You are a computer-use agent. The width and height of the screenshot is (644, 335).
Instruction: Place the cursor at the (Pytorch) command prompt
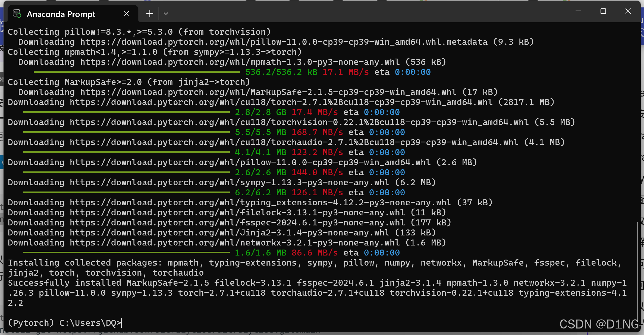pos(122,323)
